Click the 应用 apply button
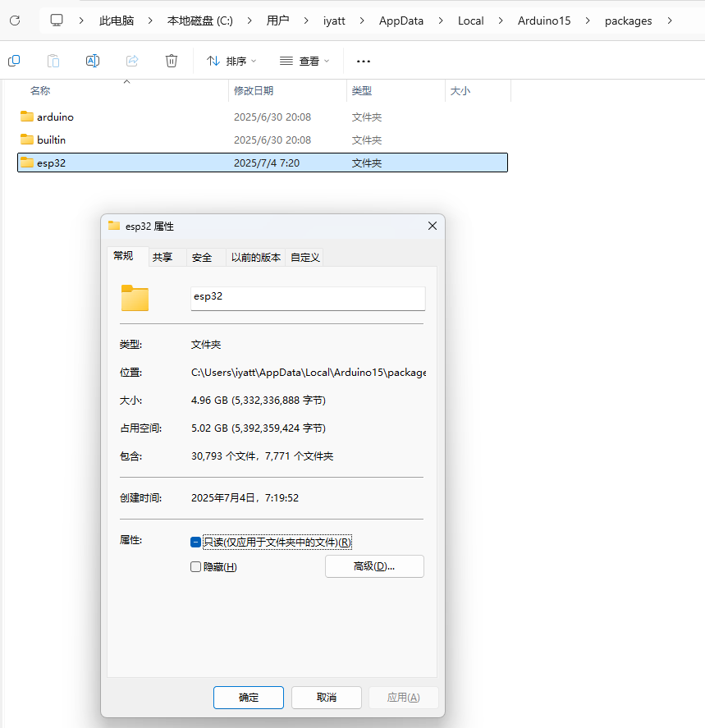This screenshot has height=728, width=705. [403, 697]
